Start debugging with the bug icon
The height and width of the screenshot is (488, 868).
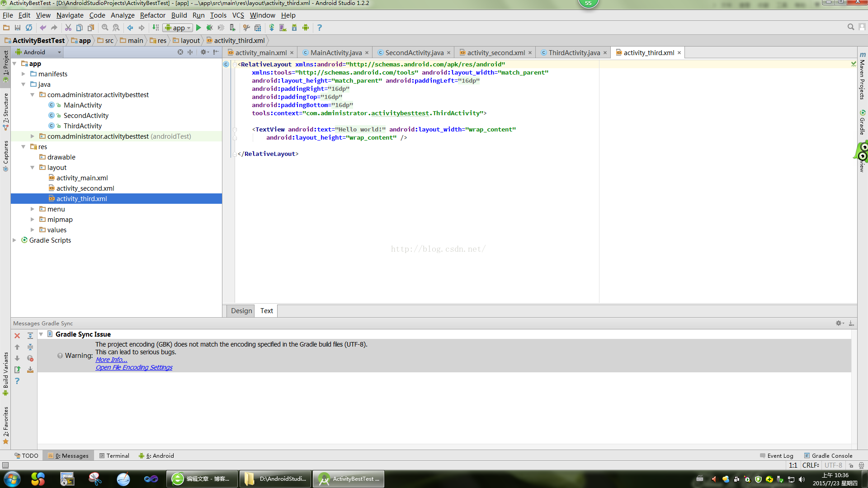(x=209, y=28)
